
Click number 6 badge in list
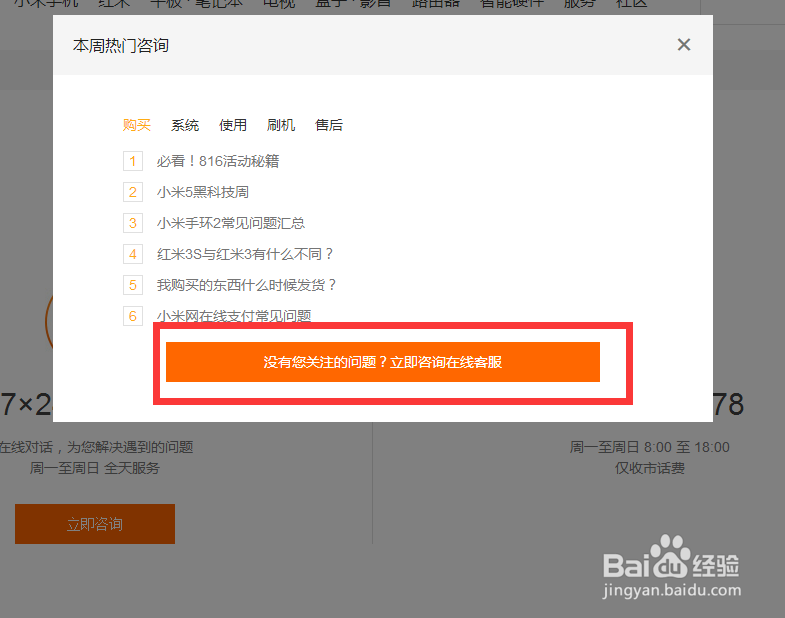coord(133,316)
